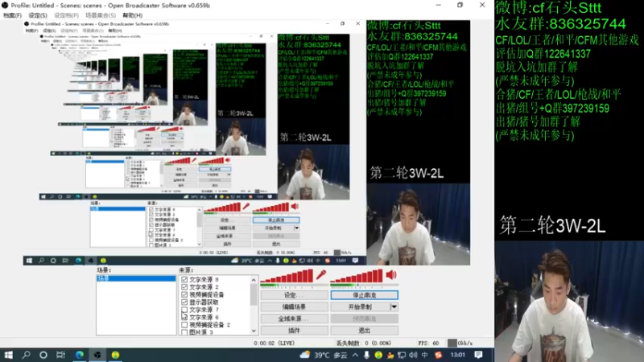This screenshot has height=362, width=644.
Task: Click green round tray icon
Action: [x=378, y=355]
